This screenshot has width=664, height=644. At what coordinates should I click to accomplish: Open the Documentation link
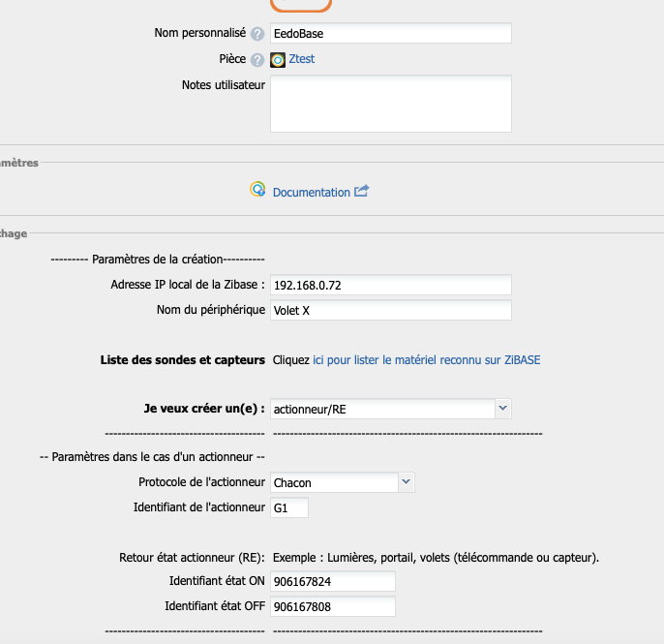(311, 193)
